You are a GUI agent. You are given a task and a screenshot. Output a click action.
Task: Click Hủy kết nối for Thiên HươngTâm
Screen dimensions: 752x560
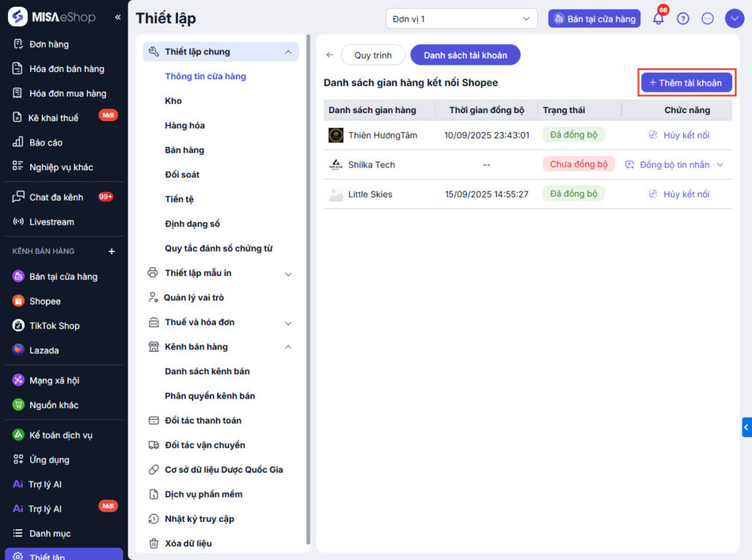[x=679, y=135]
